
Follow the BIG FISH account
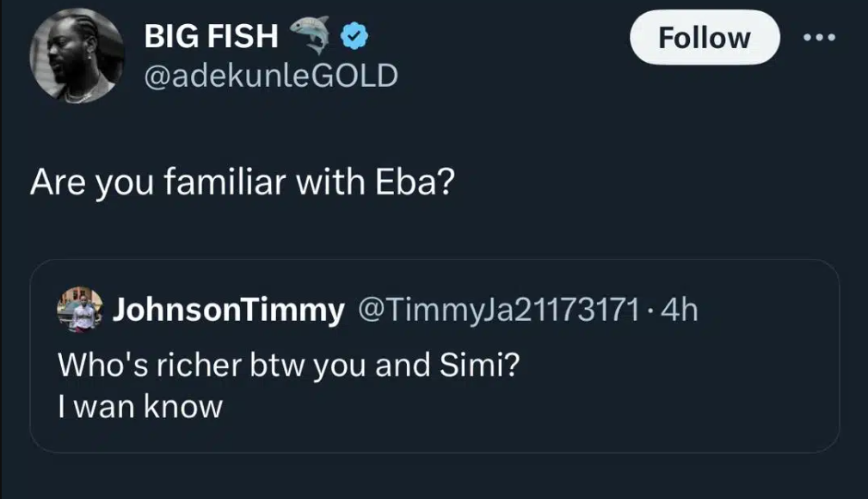point(704,38)
